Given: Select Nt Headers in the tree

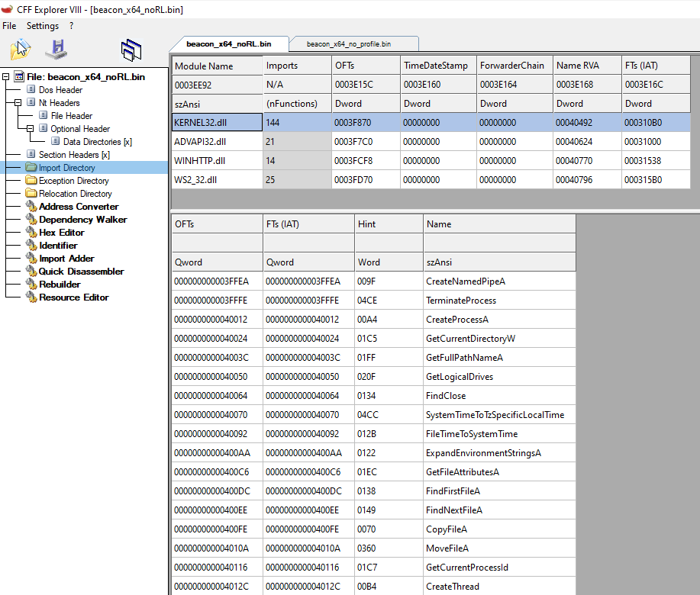Looking at the screenshot, I should tap(60, 102).
